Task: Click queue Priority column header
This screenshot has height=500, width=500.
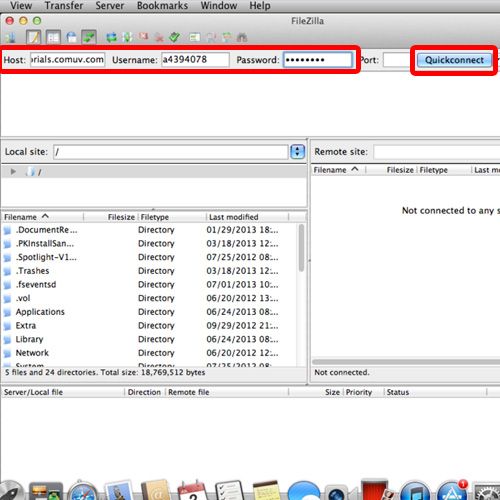Action: click(364, 392)
